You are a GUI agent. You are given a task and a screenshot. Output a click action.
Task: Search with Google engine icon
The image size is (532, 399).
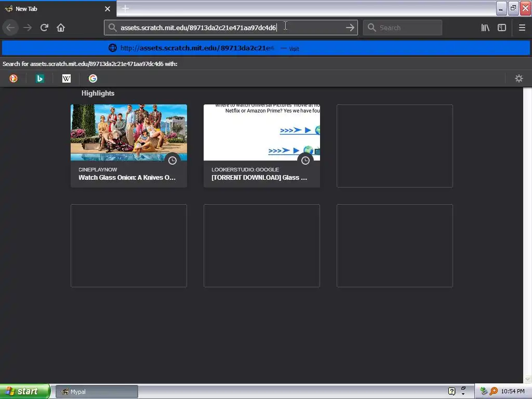(92, 79)
